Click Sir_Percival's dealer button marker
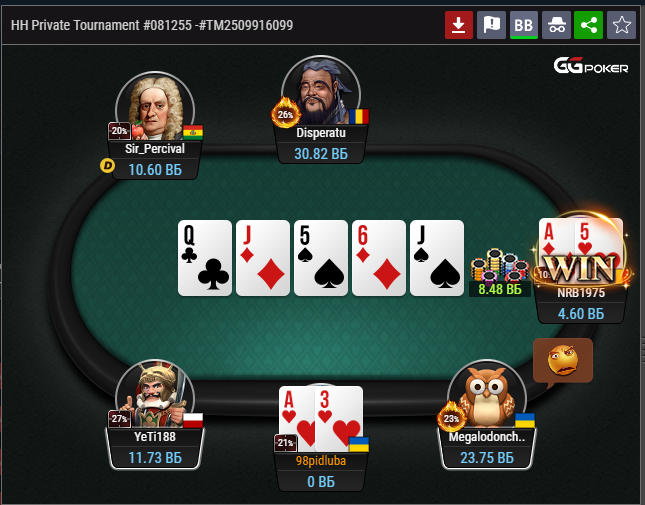This screenshot has height=505, width=645. (108, 166)
